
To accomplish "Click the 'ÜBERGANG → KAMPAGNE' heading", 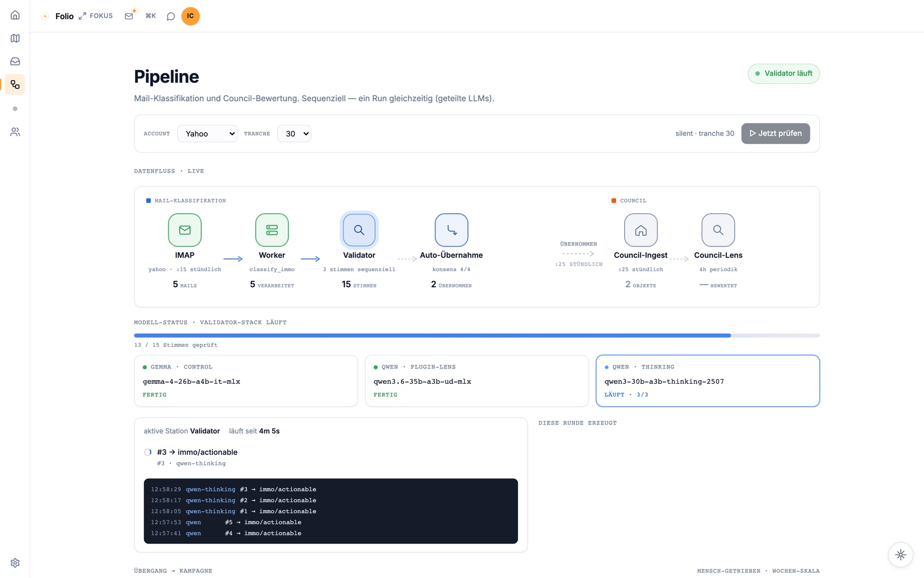I will point(173,571).
